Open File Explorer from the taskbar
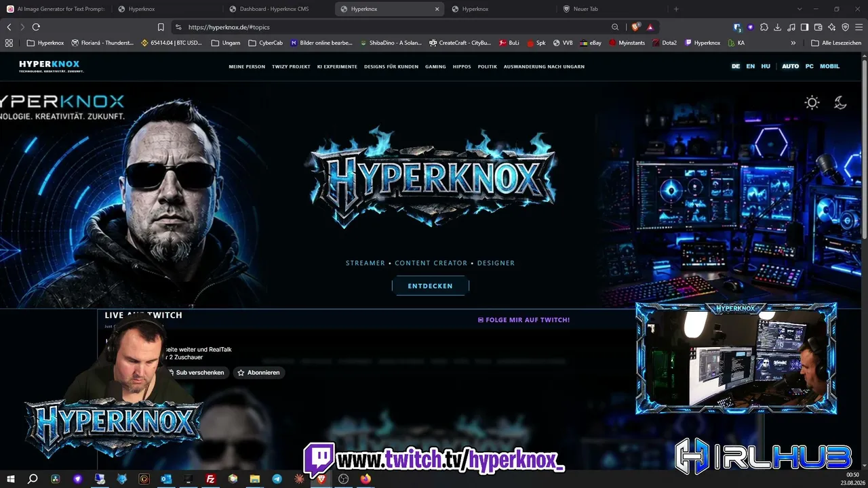Screen dimensions: 868x488 [x=255, y=479]
